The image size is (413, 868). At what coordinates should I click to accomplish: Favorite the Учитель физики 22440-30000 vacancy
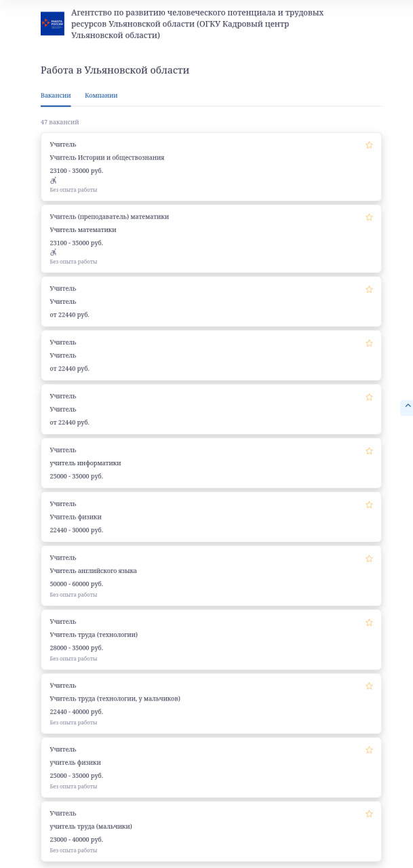coord(369,505)
